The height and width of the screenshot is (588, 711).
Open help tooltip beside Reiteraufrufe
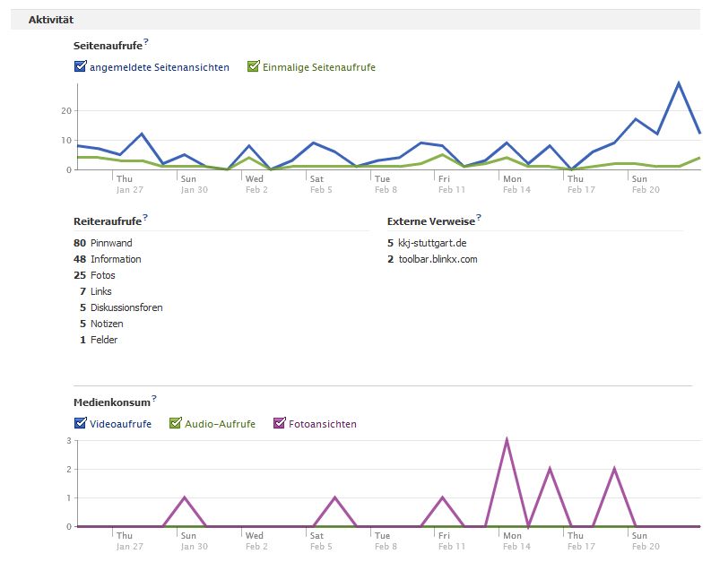[x=145, y=218]
